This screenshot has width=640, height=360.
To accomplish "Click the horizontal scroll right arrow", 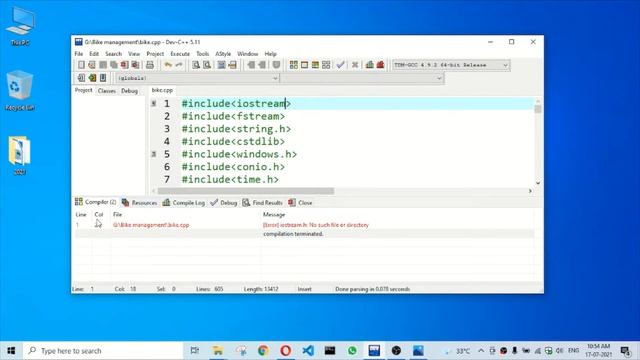I will tap(530, 191).
